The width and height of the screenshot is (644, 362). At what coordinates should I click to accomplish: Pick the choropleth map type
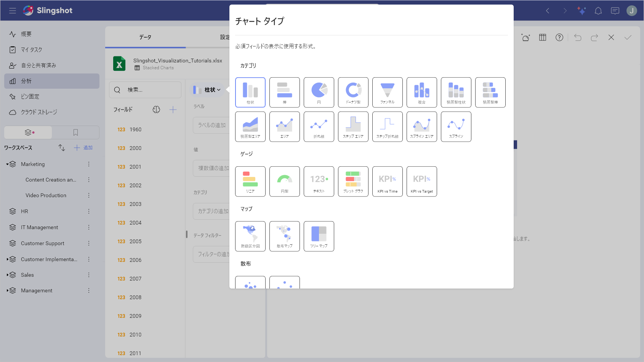point(250,236)
